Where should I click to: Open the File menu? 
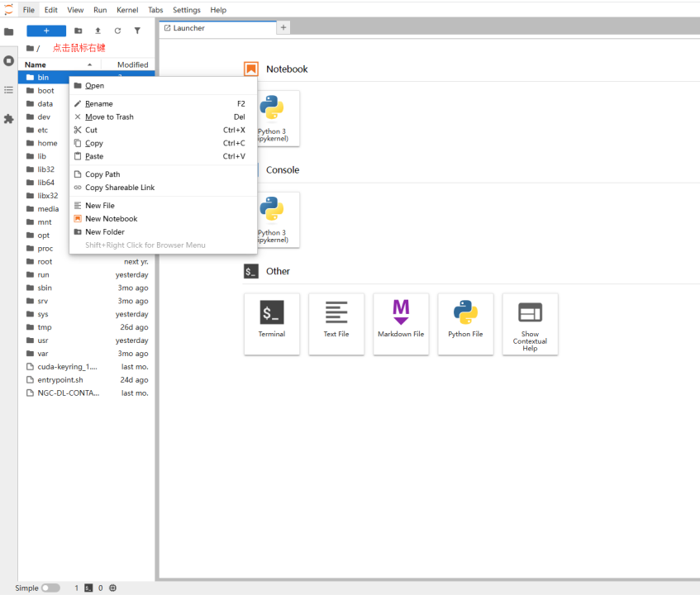[x=29, y=10]
